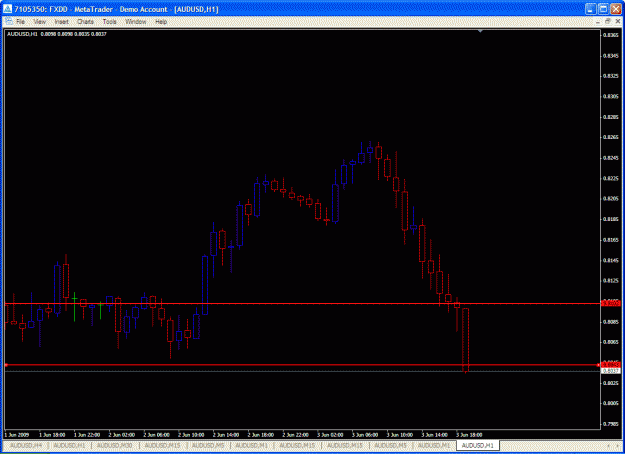Minimize the inner chart window from menu bar

(x=597, y=22)
